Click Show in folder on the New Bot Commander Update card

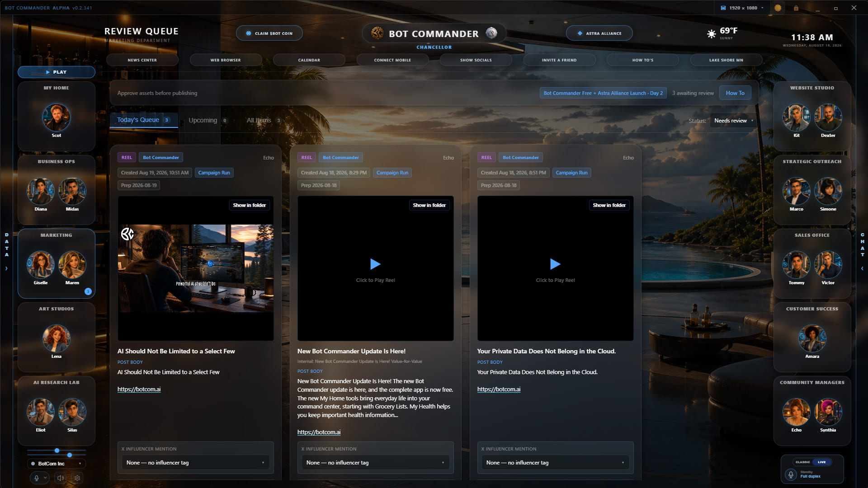429,205
